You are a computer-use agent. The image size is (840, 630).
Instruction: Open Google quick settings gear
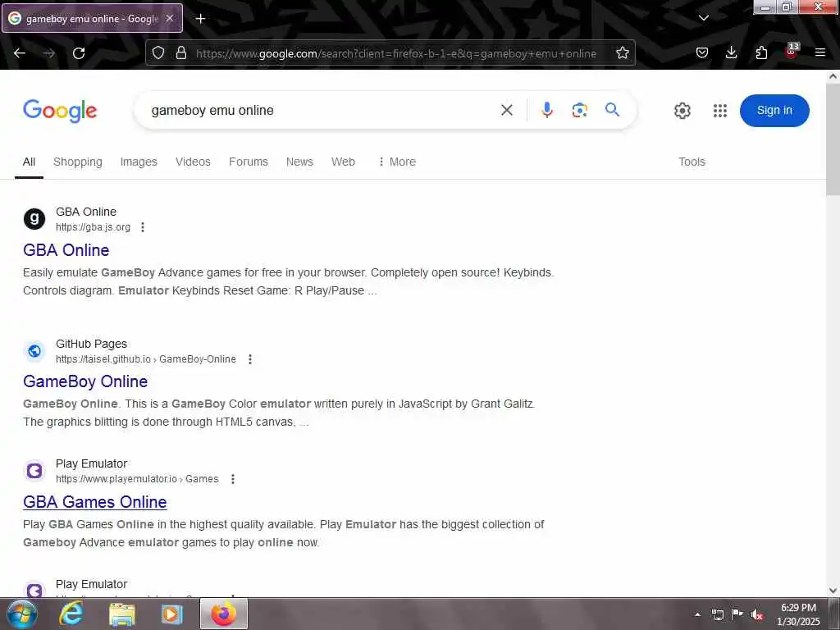pos(682,111)
